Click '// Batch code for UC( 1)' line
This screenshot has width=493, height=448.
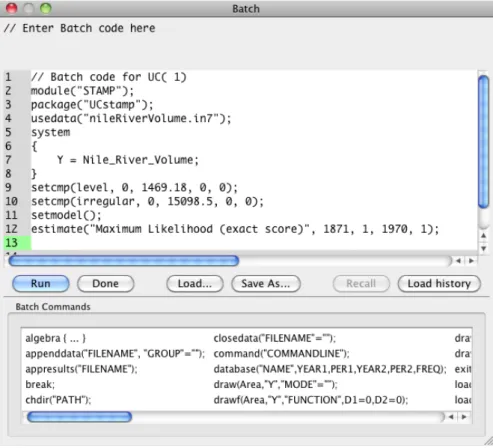coord(109,77)
